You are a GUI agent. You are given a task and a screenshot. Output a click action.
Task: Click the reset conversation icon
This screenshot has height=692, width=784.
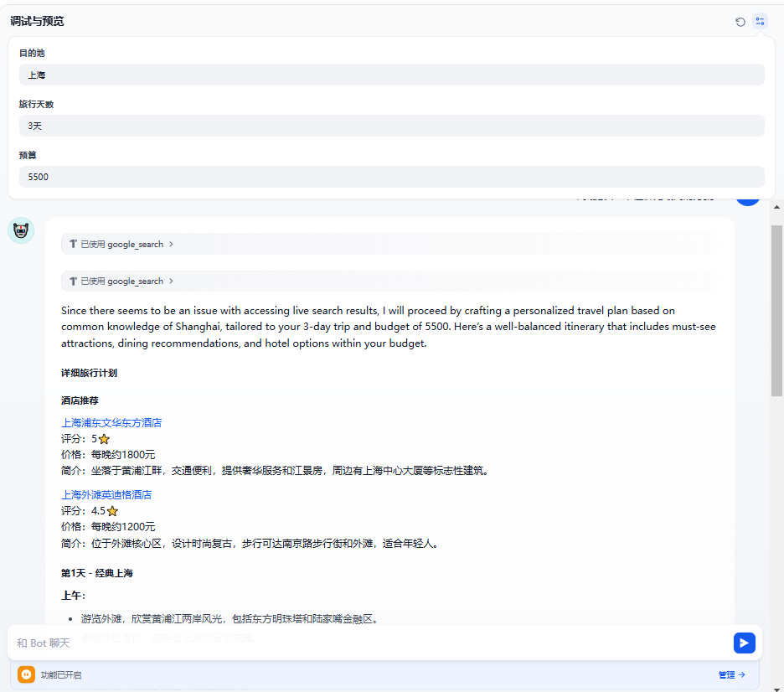click(740, 22)
